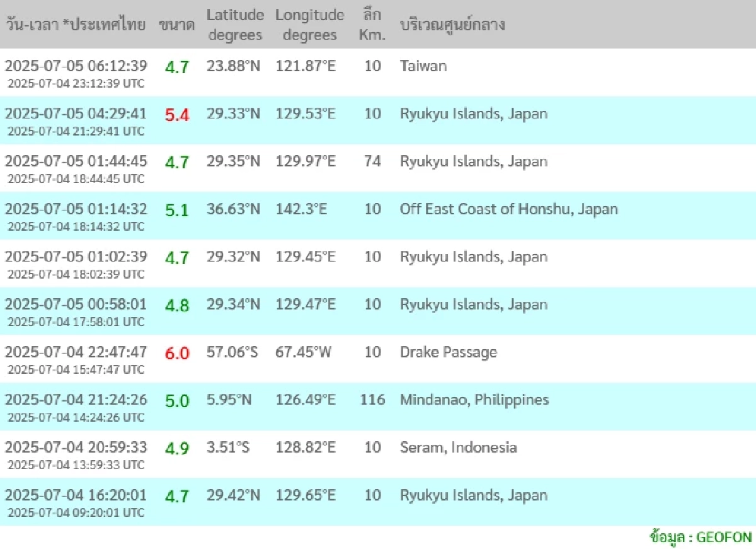This screenshot has width=756, height=549.
Task: Click the Longitude degrees column header
Action: 309,25
